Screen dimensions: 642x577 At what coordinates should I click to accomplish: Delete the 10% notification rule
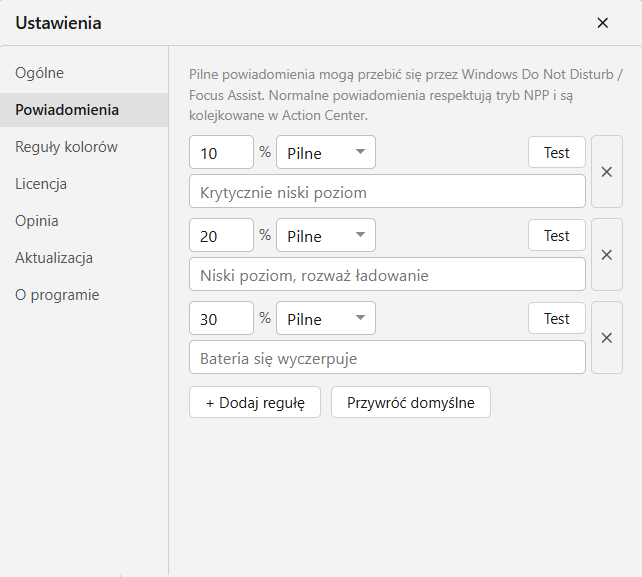pos(607,172)
